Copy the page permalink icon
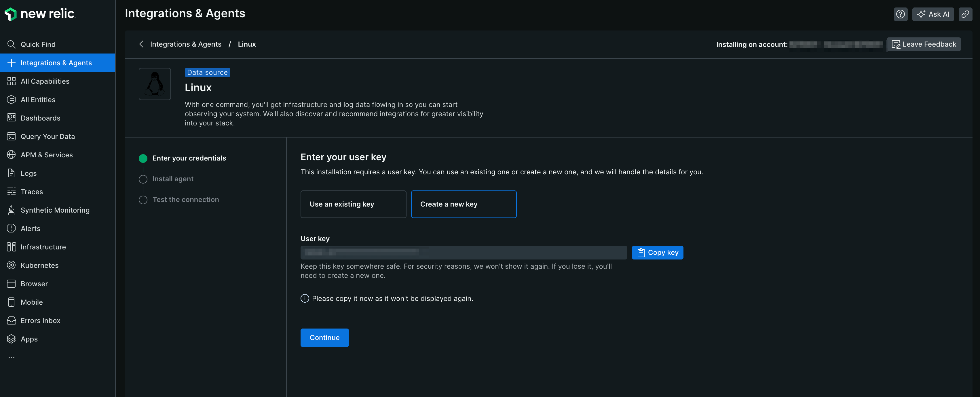 tap(966, 14)
